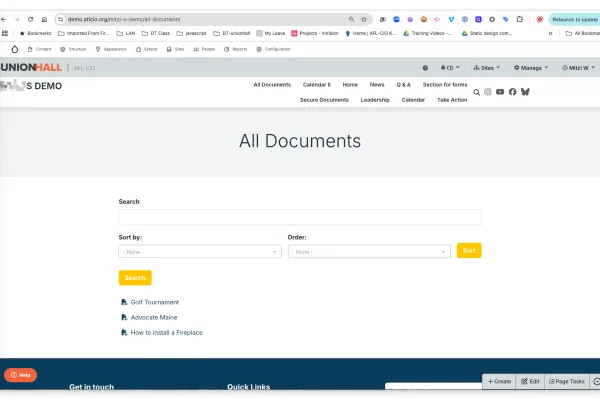Click the yellow Sort button
This screenshot has height=400, width=600.
[x=469, y=251]
